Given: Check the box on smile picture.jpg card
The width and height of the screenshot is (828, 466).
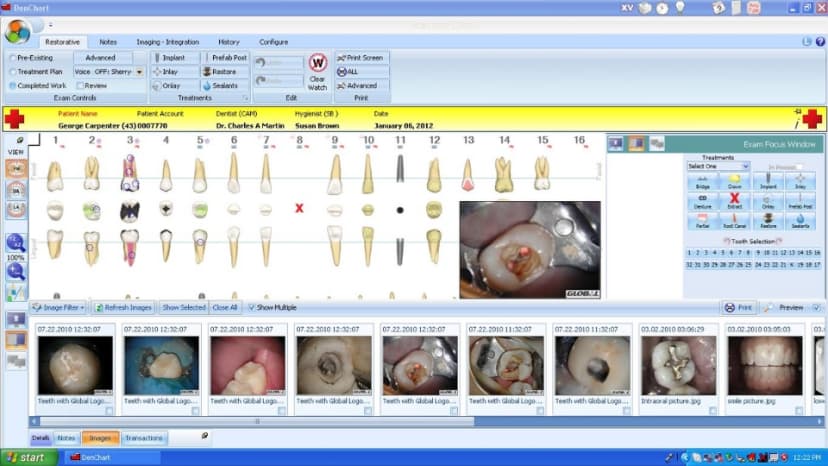Looking at the screenshot, I should click(799, 411).
